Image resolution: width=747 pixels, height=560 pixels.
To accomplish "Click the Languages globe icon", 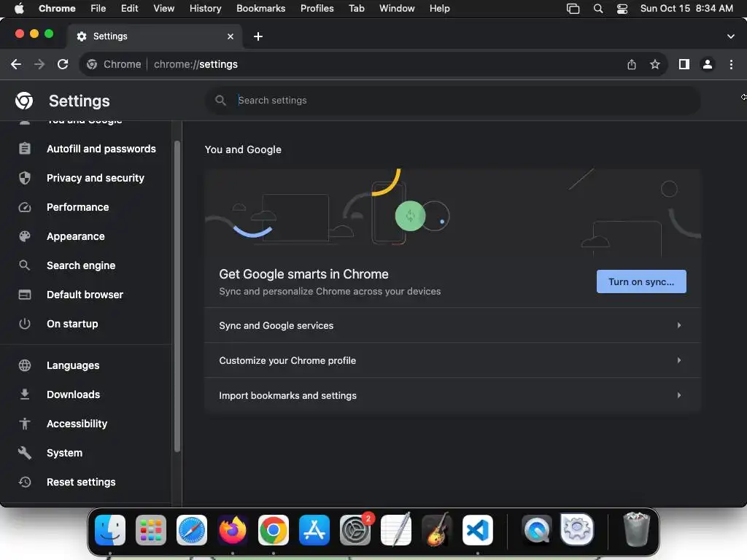I will (x=24, y=365).
